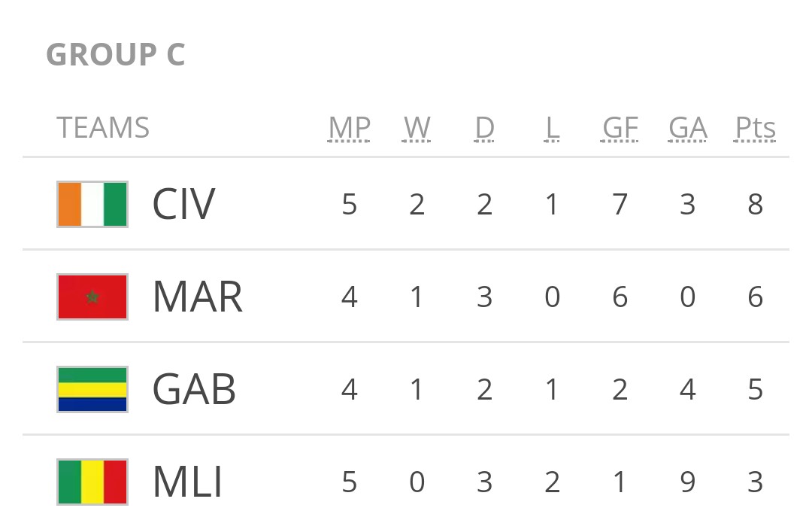
Task: Click the MP column header
Action: coord(350,129)
